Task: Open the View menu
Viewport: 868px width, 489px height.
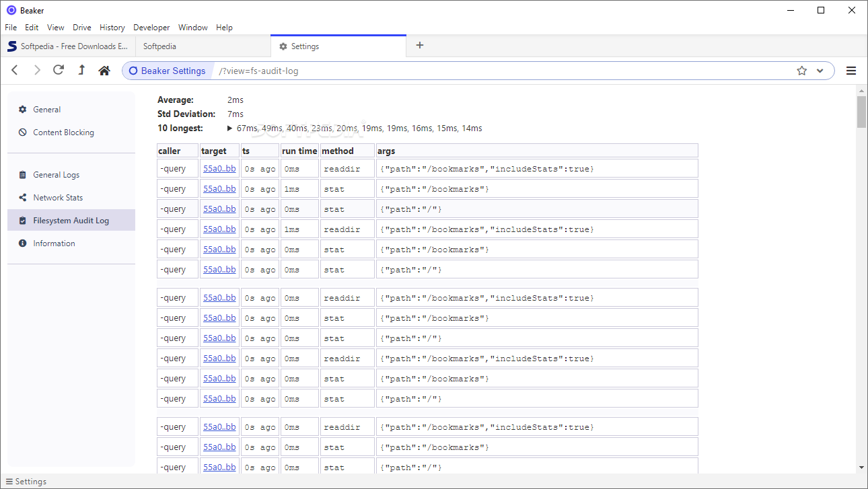Action: (56, 28)
